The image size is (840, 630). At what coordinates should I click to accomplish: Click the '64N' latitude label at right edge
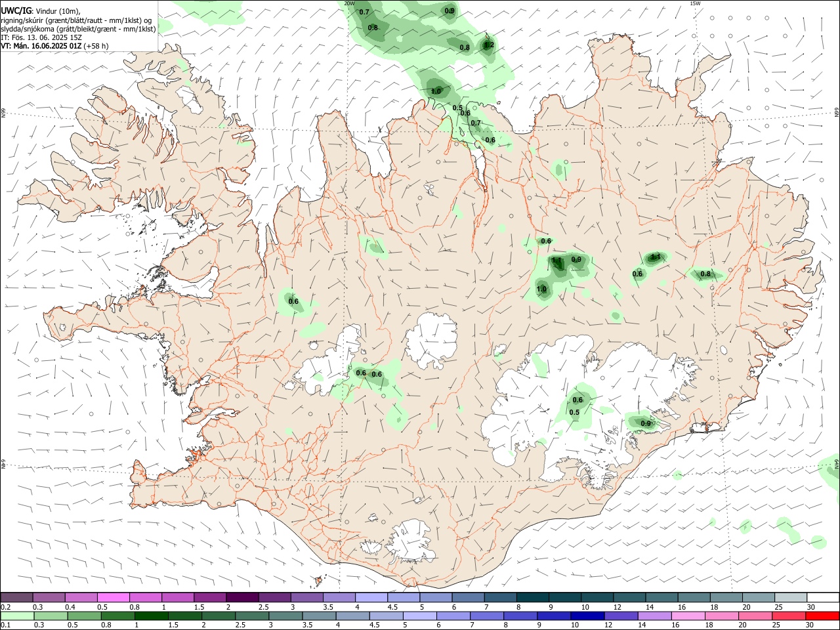tap(837, 463)
